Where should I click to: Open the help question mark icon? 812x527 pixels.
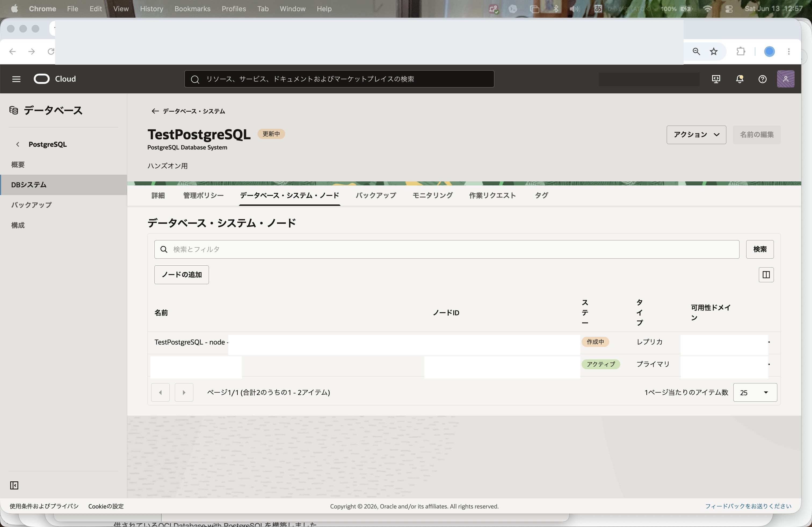(762, 79)
